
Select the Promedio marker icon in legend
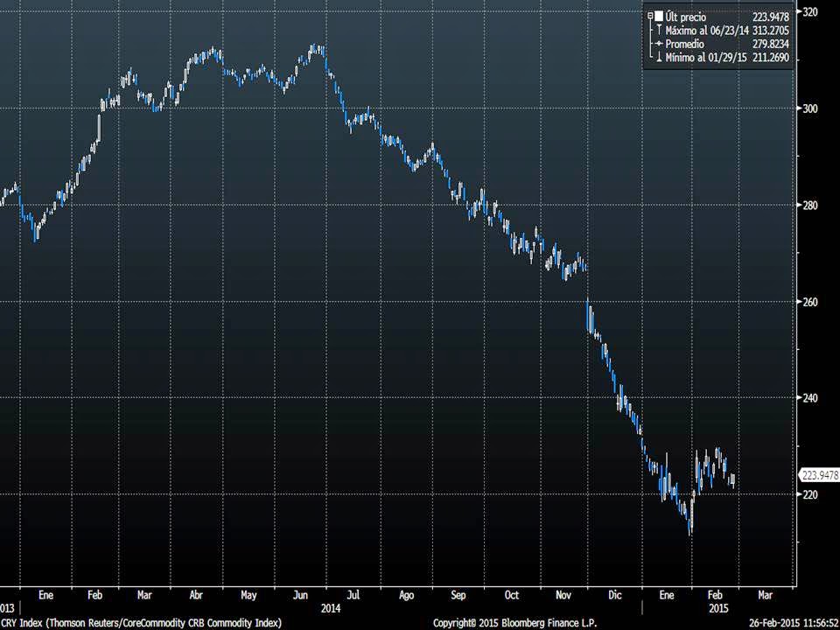click(x=658, y=44)
